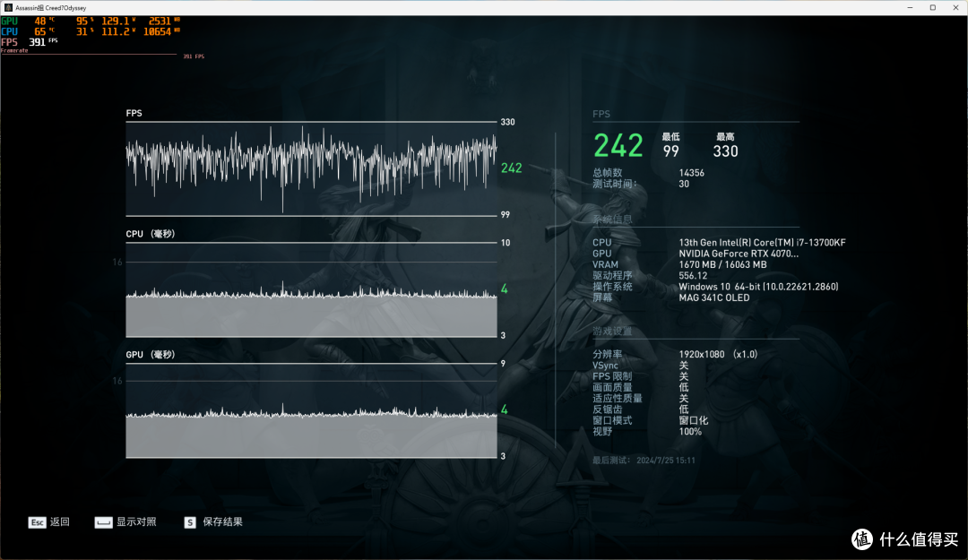Image resolution: width=968 pixels, height=560 pixels.
Task: Maximize the game window
Action: coord(933,7)
